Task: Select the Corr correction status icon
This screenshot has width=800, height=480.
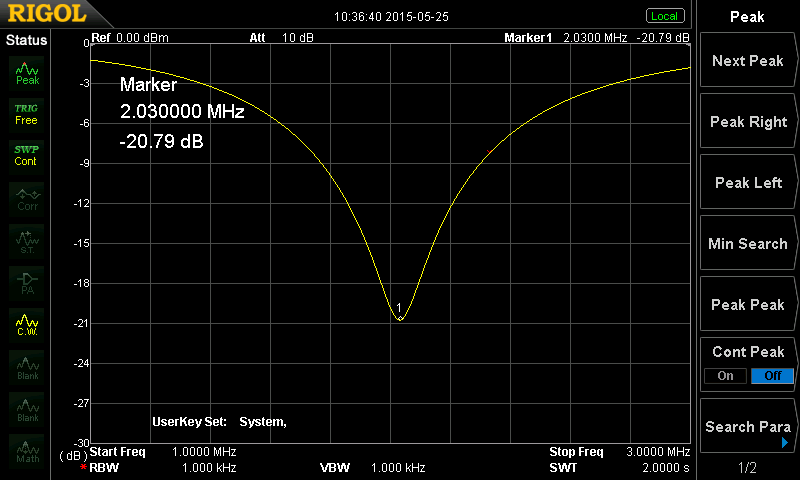Action: [27, 198]
